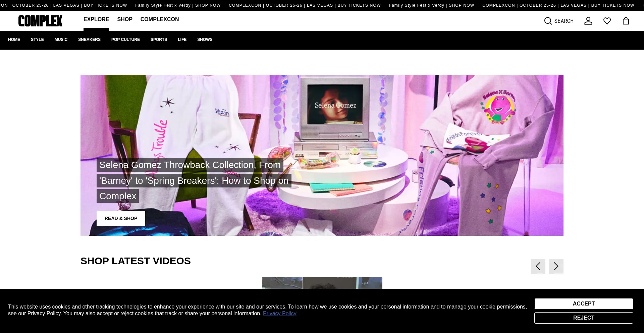
Task: Select the COMPLEXCON tab
Action: [160, 19]
